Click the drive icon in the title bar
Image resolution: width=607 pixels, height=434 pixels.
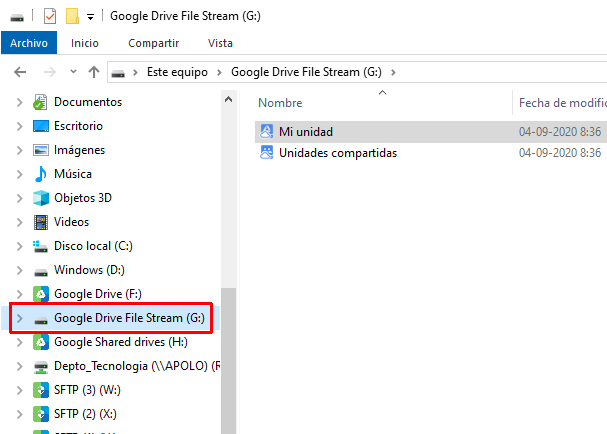point(17,17)
